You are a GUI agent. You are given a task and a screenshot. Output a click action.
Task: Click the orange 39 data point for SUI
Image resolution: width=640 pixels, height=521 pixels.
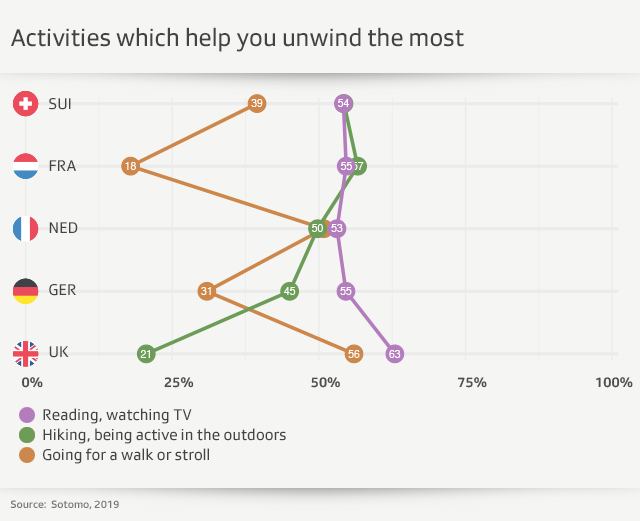click(x=257, y=103)
